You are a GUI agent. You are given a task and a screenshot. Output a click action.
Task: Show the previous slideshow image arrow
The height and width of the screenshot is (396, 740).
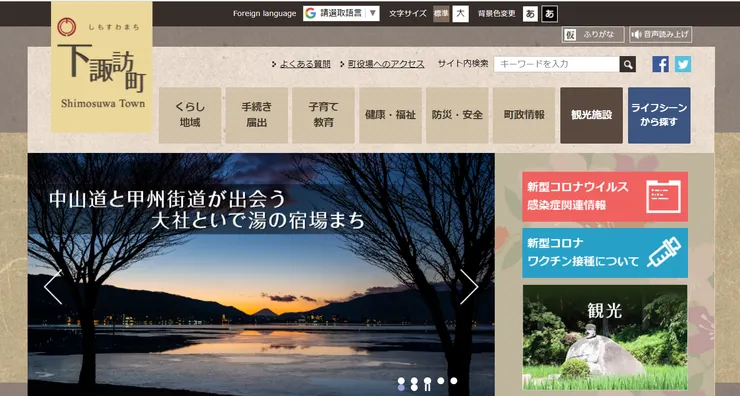53,287
